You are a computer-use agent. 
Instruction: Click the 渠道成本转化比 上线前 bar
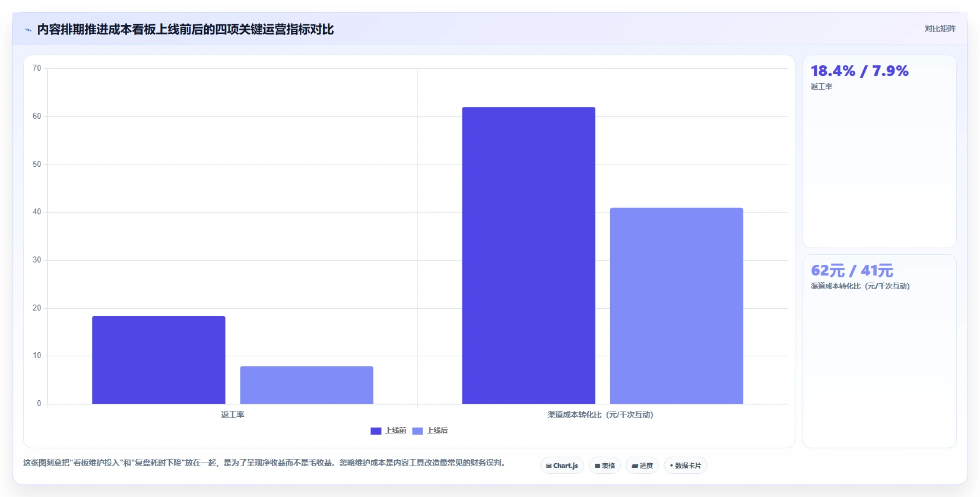point(529,255)
